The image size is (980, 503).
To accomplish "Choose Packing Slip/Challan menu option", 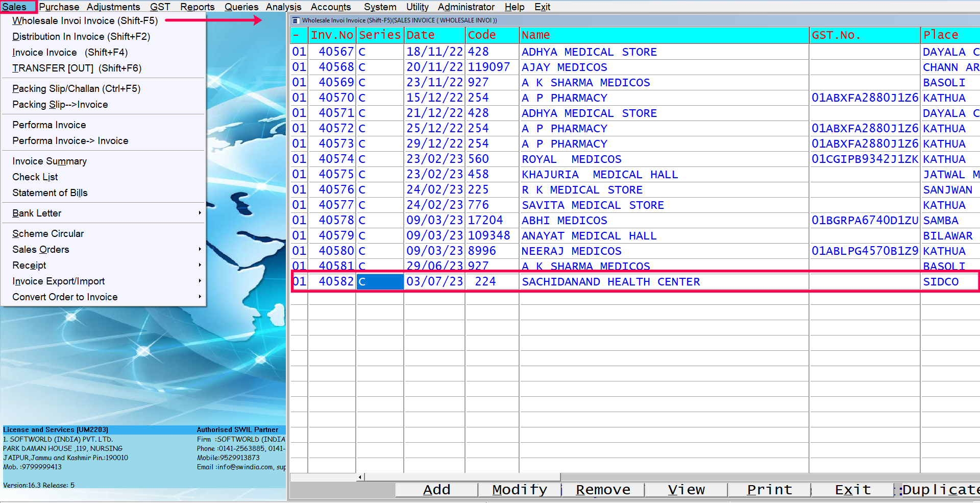I will [76, 88].
